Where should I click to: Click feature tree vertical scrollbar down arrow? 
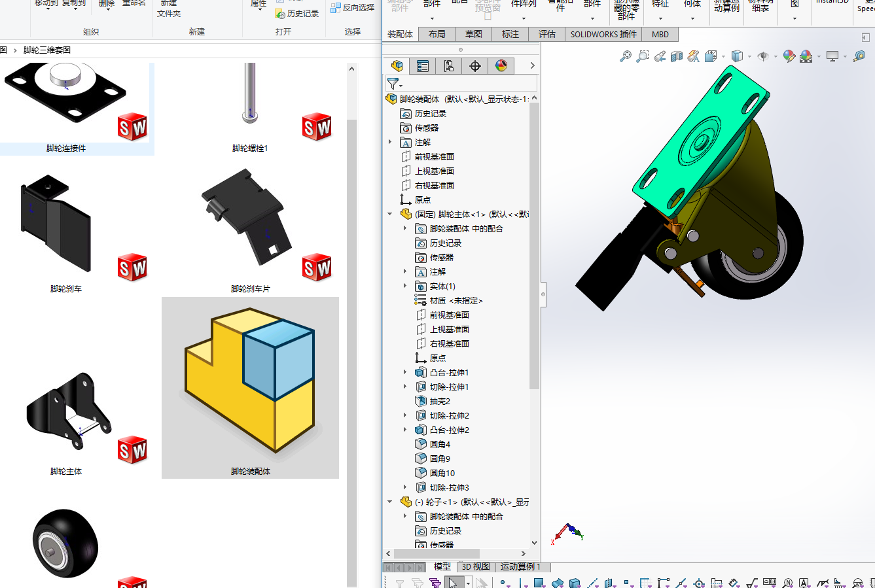click(x=534, y=542)
